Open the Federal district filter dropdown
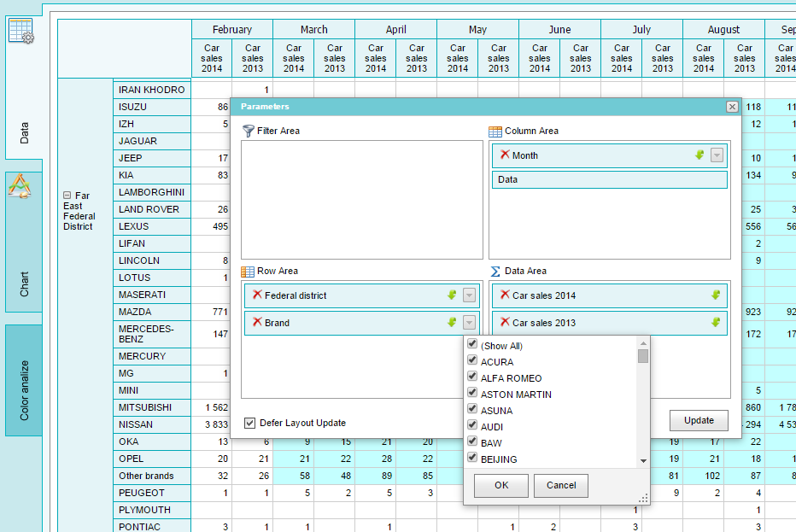Viewport: 796px width, 532px height. [x=469, y=295]
